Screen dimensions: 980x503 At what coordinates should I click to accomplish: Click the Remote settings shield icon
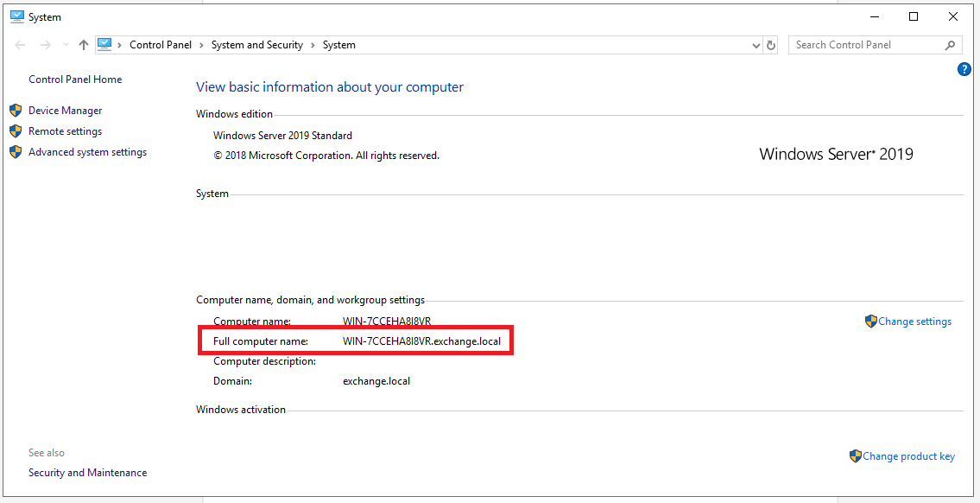pos(16,131)
